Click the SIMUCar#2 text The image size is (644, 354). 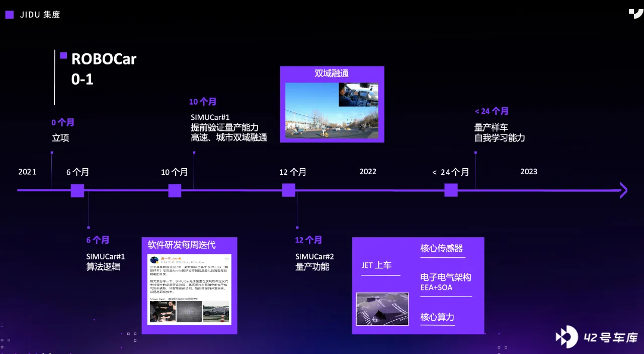[x=314, y=257]
